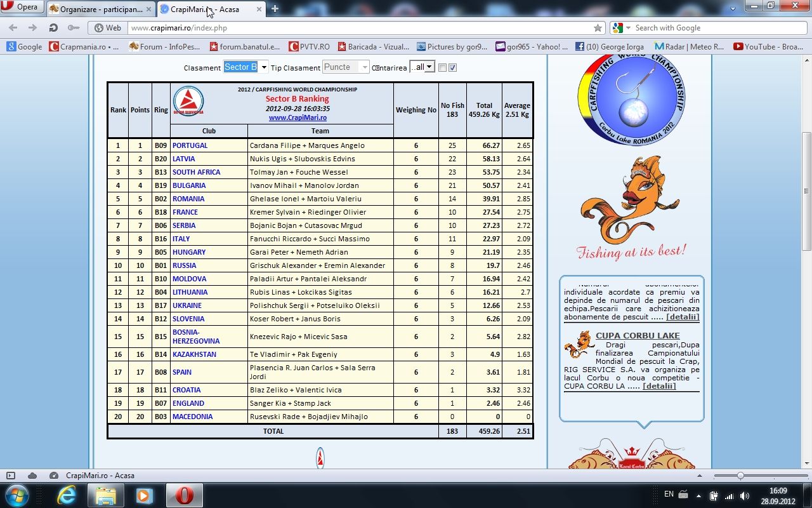Viewport: 812px width, 508px height.
Task: Open the Google search engine selector dropdown
Action: (622, 28)
